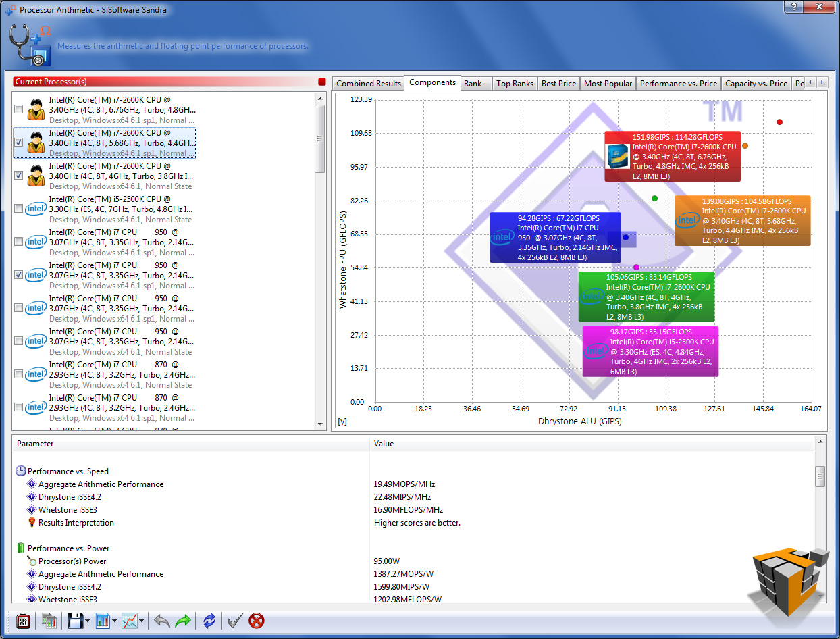Switch to the Combined Results tab
840x639 pixels.
(369, 84)
